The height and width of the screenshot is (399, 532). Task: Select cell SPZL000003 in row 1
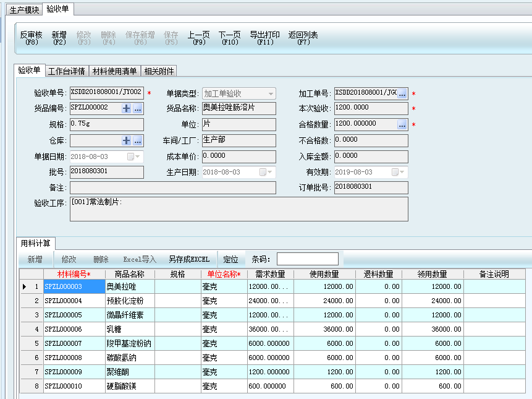click(x=74, y=286)
